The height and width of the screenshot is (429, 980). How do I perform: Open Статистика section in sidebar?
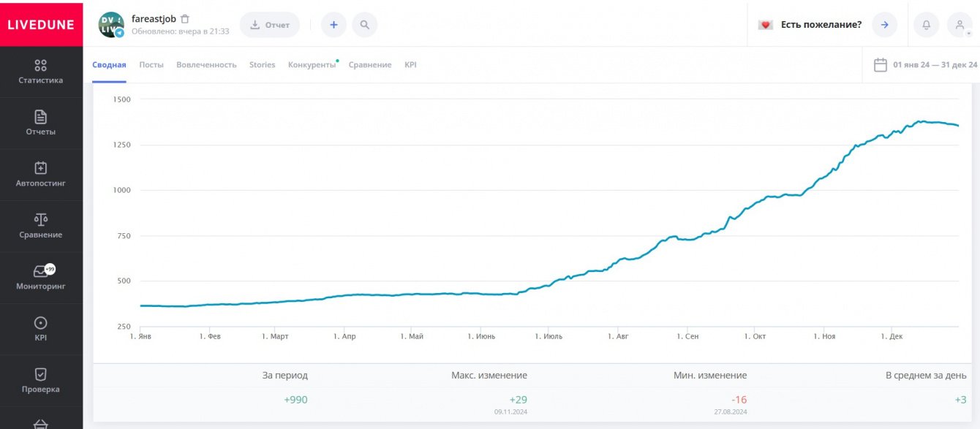pyautogui.click(x=41, y=66)
